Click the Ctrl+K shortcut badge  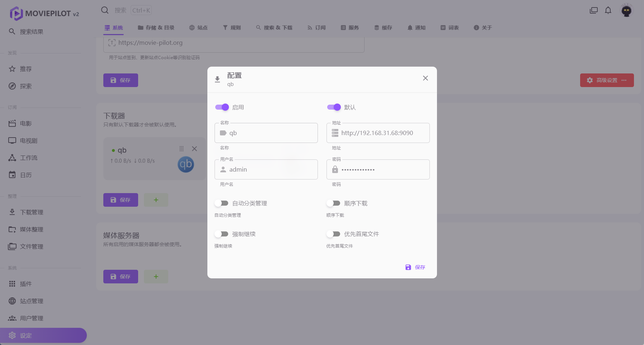tap(141, 10)
